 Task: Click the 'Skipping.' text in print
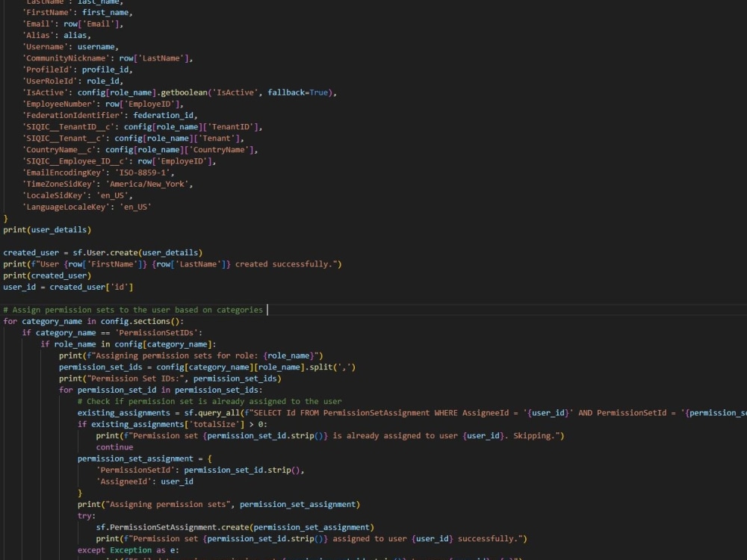(534, 435)
